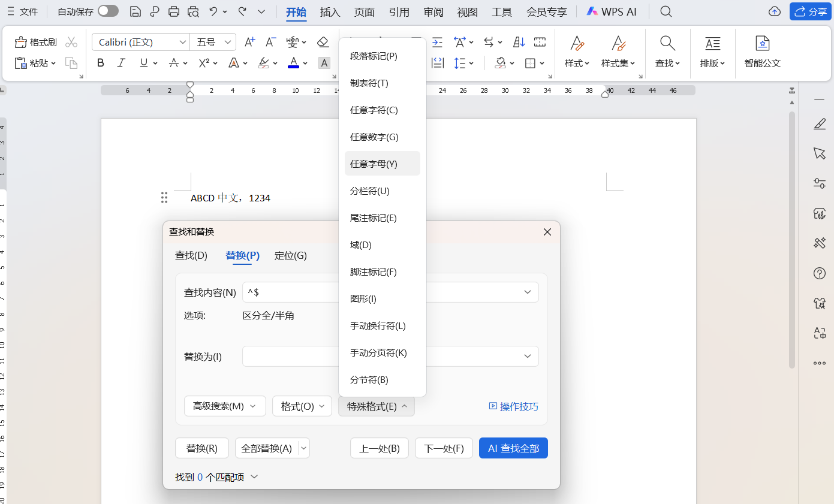Apply bold formatting
This screenshot has width=834, height=504.
click(100, 62)
